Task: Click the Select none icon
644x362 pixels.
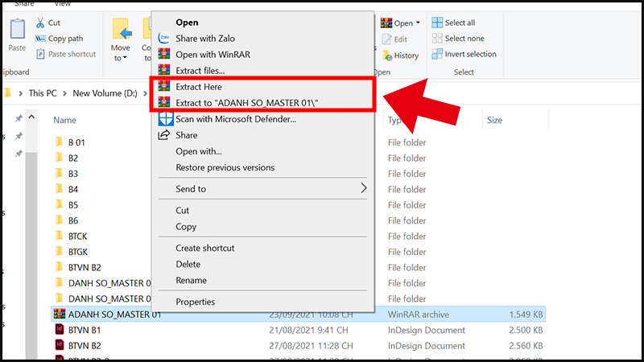Action: tap(437, 38)
